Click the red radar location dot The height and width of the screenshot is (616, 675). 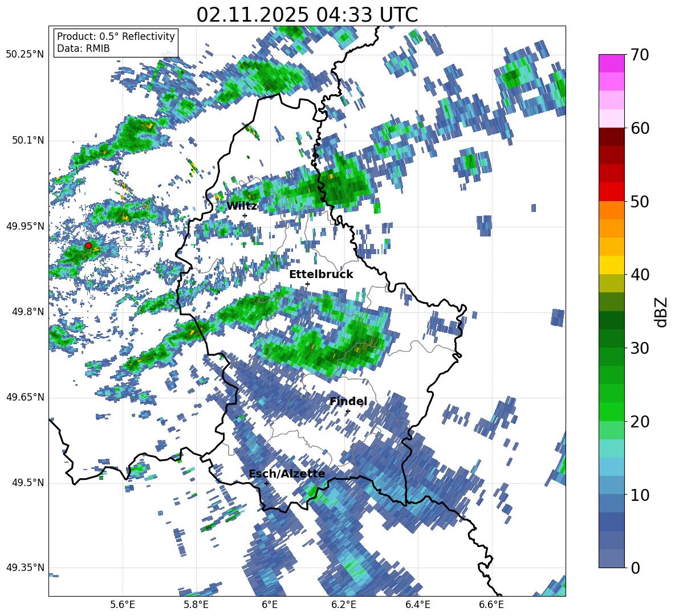tap(88, 245)
